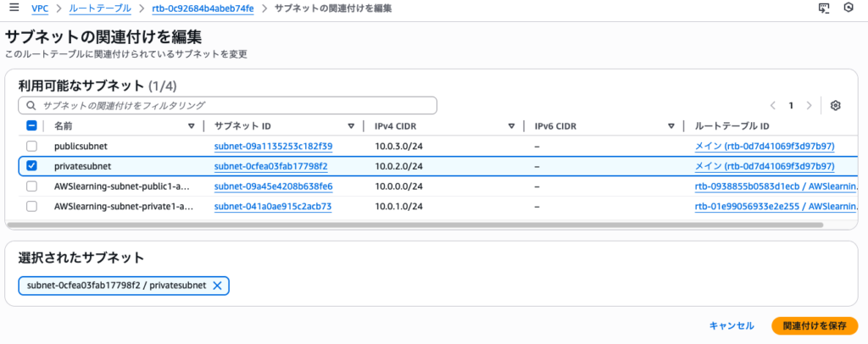The image size is (868, 344).
Task: Remove privatesubnet chip with X icon
Action: pyautogui.click(x=217, y=286)
